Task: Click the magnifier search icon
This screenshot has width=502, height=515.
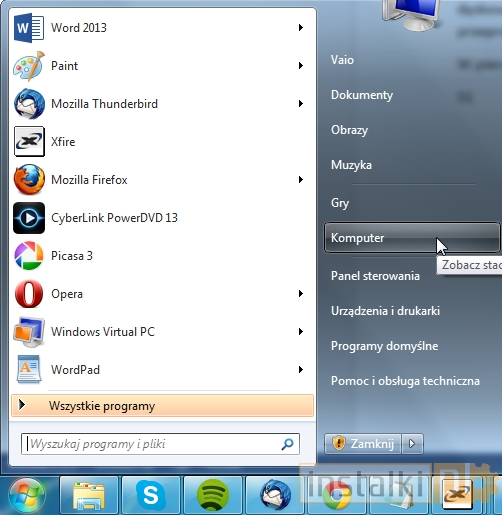Action: tap(287, 444)
